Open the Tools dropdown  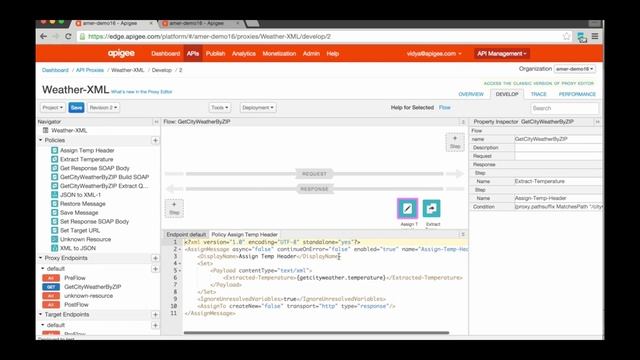pos(220,107)
